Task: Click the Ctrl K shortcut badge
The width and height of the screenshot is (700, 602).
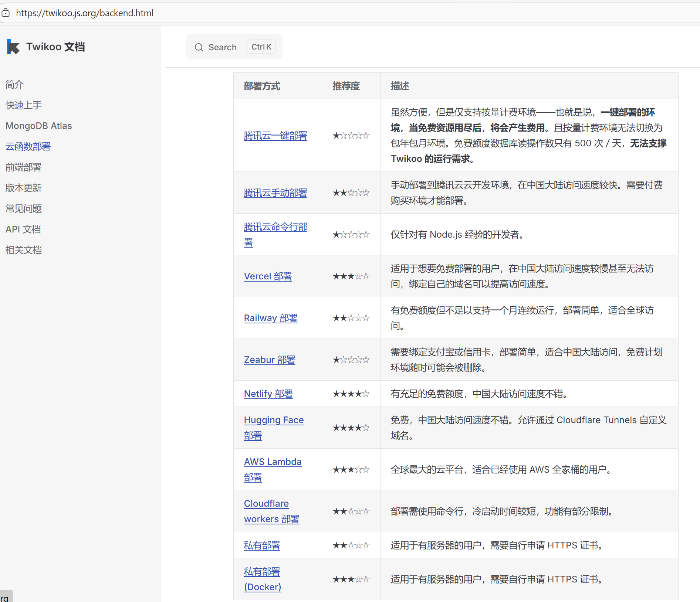Action: pyautogui.click(x=261, y=47)
